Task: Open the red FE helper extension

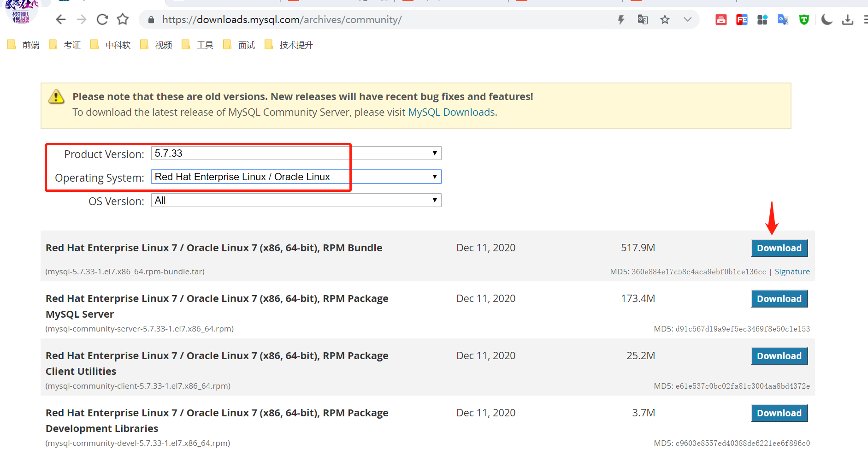Action: pyautogui.click(x=742, y=19)
